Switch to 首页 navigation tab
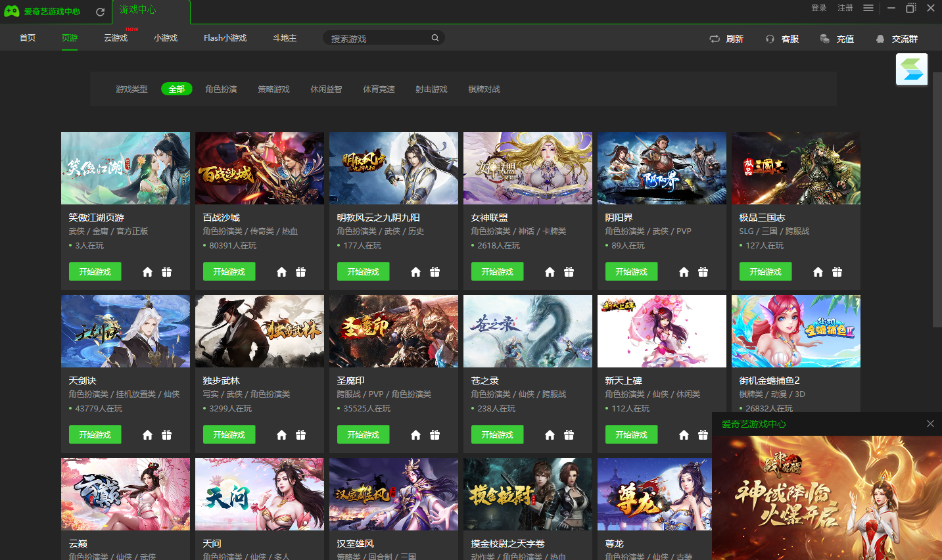The image size is (942, 560). pyautogui.click(x=28, y=38)
